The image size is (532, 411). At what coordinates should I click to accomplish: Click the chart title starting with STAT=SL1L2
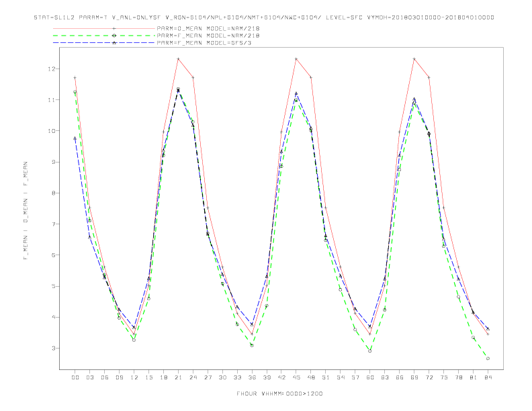coord(264,17)
